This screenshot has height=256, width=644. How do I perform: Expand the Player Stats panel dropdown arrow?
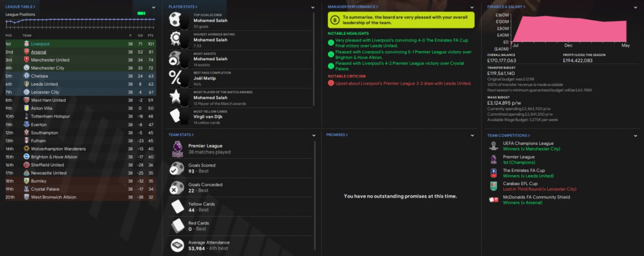tap(312, 8)
